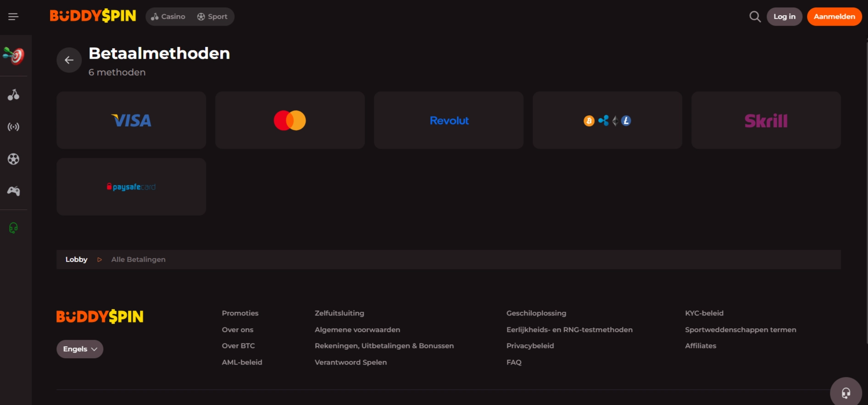
Task: Expand the Engels language dropdown
Action: 80,349
